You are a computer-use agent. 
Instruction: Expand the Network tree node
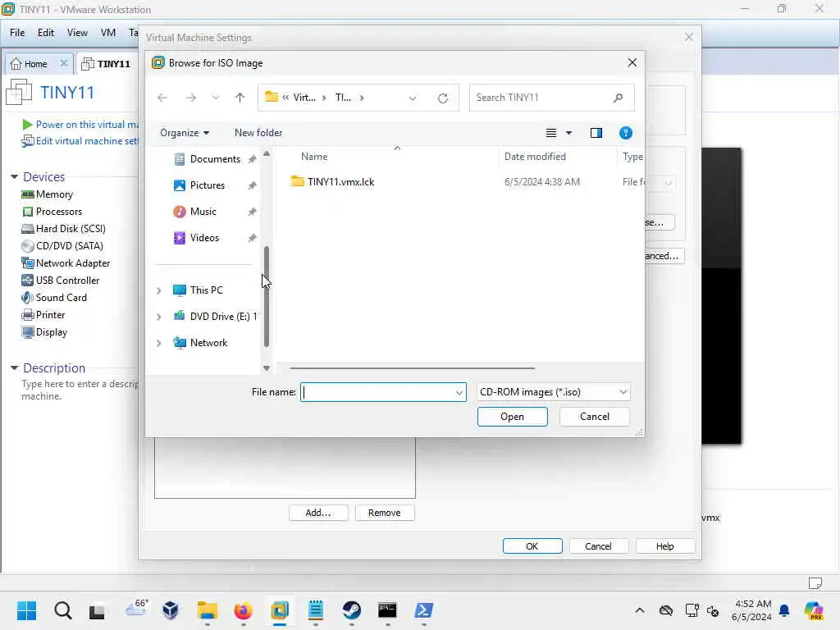pyautogui.click(x=158, y=343)
